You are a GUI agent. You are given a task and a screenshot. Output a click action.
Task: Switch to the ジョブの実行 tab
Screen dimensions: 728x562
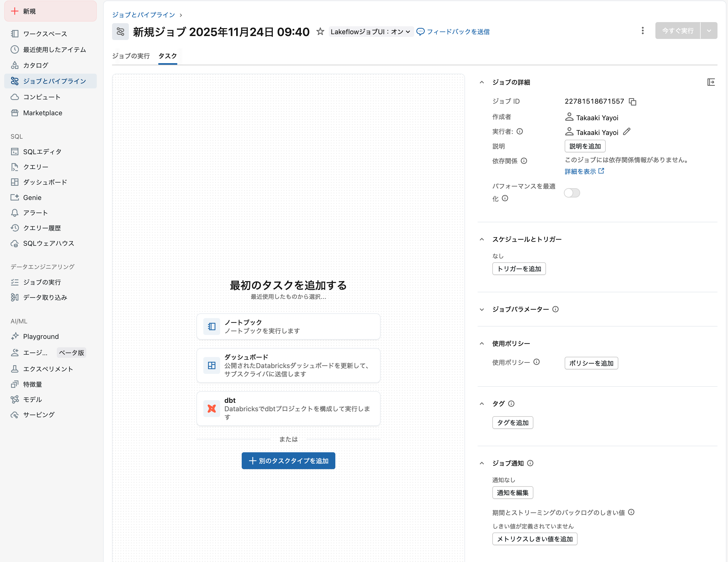coord(131,56)
